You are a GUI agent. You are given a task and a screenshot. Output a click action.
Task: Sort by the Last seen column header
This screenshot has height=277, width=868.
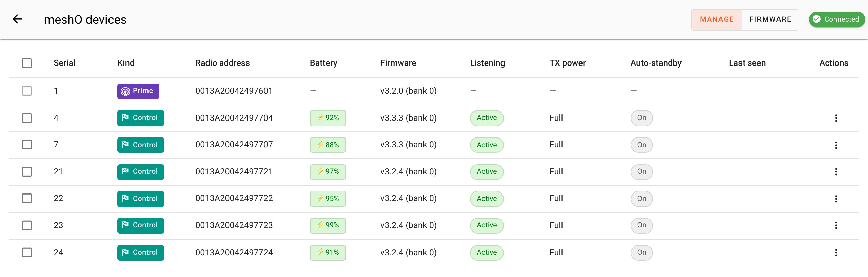tap(747, 63)
